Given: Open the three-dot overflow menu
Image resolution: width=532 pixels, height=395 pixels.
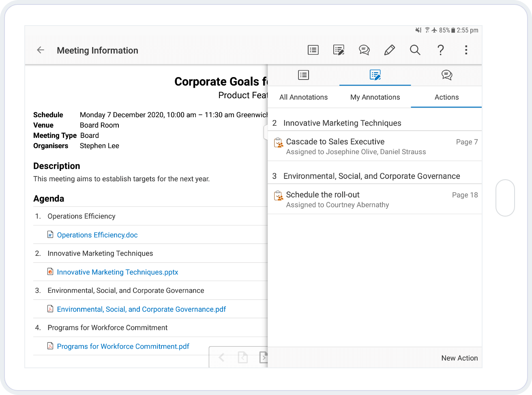Looking at the screenshot, I should click(466, 50).
